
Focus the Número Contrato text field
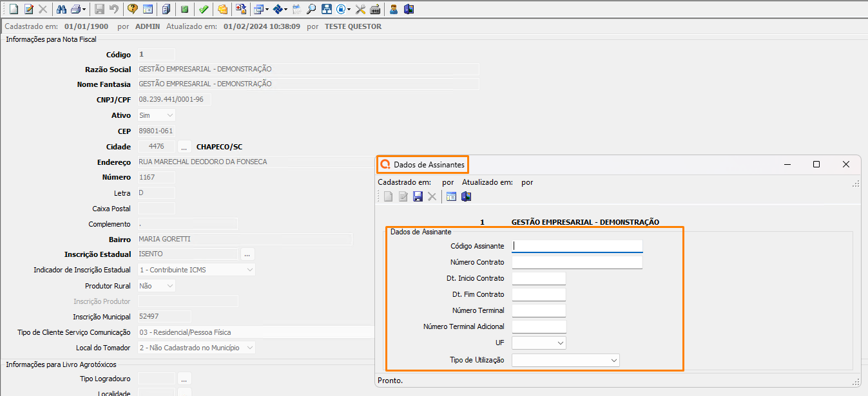[577, 262]
